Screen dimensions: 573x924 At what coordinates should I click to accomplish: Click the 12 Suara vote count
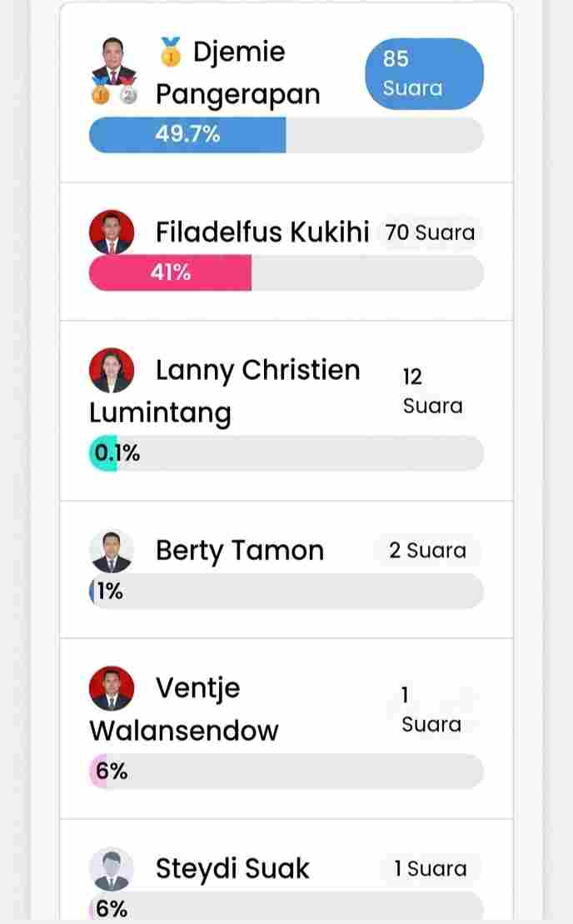pyautogui.click(x=432, y=391)
